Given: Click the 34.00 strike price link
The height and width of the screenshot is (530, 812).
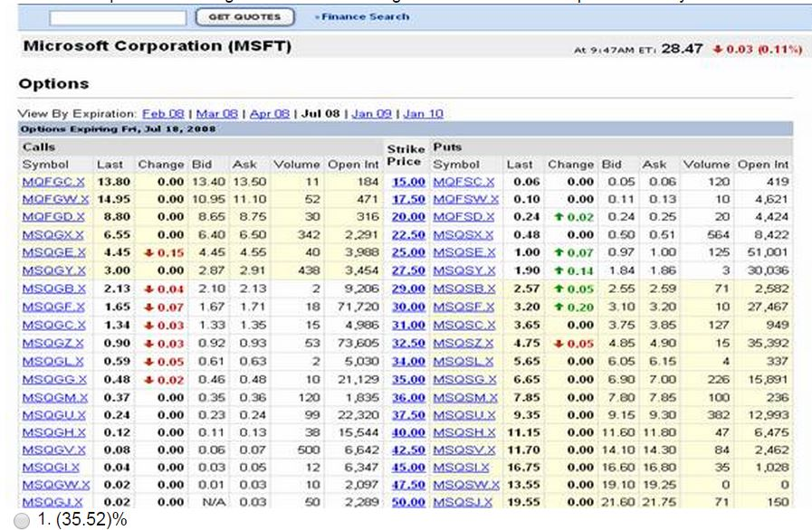Looking at the screenshot, I should (408, 361).
